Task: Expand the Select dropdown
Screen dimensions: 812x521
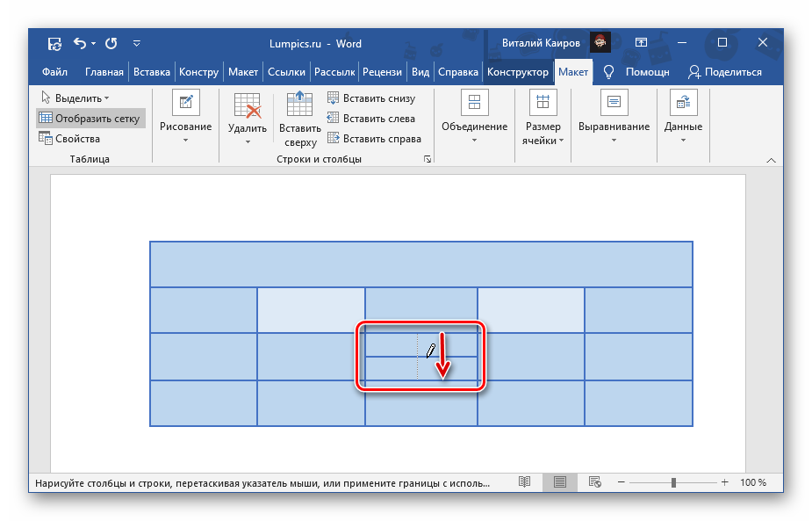Action: click(x=75, y=98)
